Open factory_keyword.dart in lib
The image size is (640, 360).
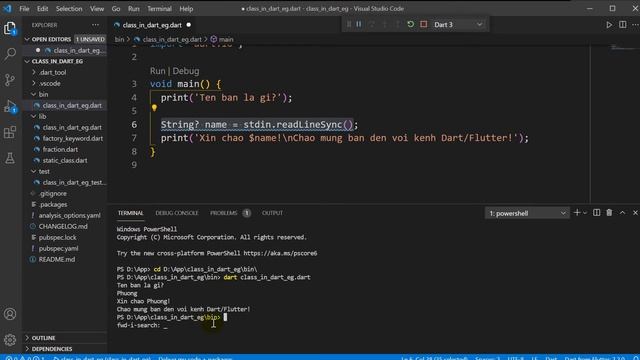coord(73,138)
